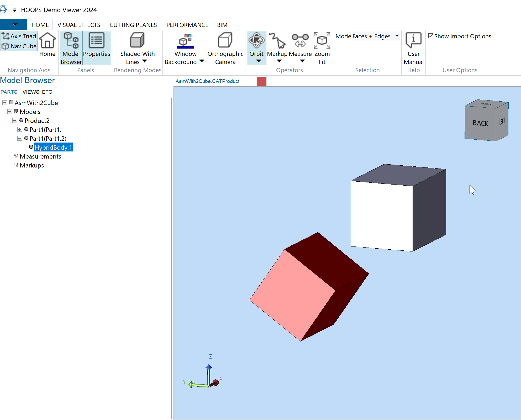Image resolution: width=521 pixels, height=420 pixels.
Task: Click the Zoom Fit icon
Action: (x=322, y=41)
